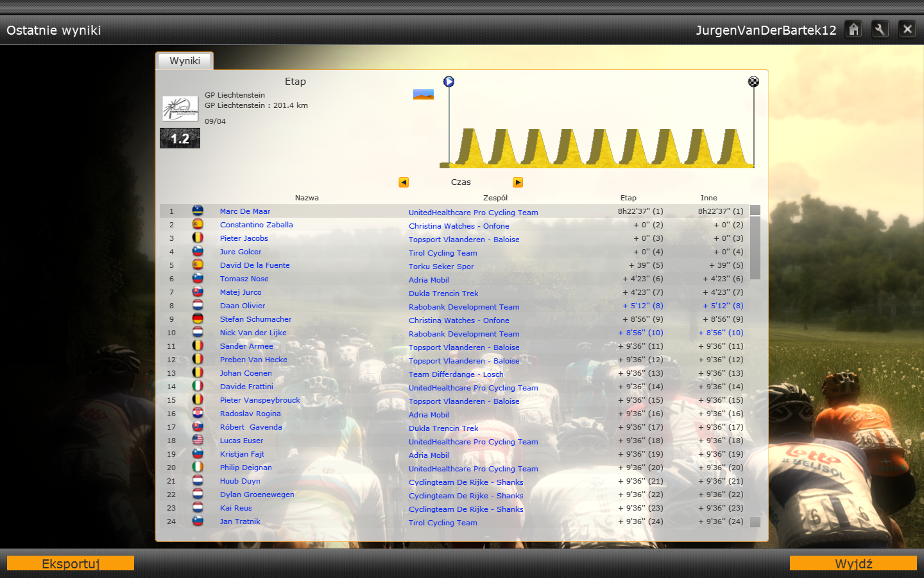The width and height of the screenshot is (924, 578).
Task: Open Torku Seker Spor team link
Action: (441, 267)
